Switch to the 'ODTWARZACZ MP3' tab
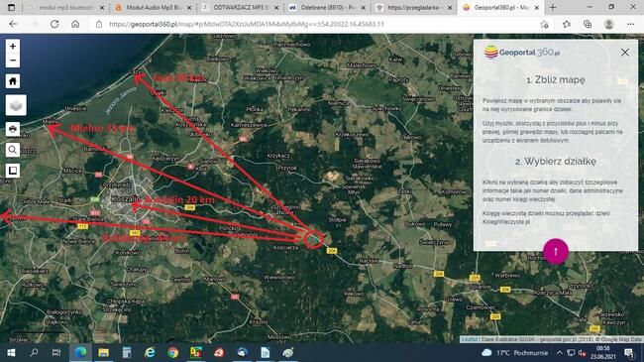The image size is (644, 362). [241, 7]
